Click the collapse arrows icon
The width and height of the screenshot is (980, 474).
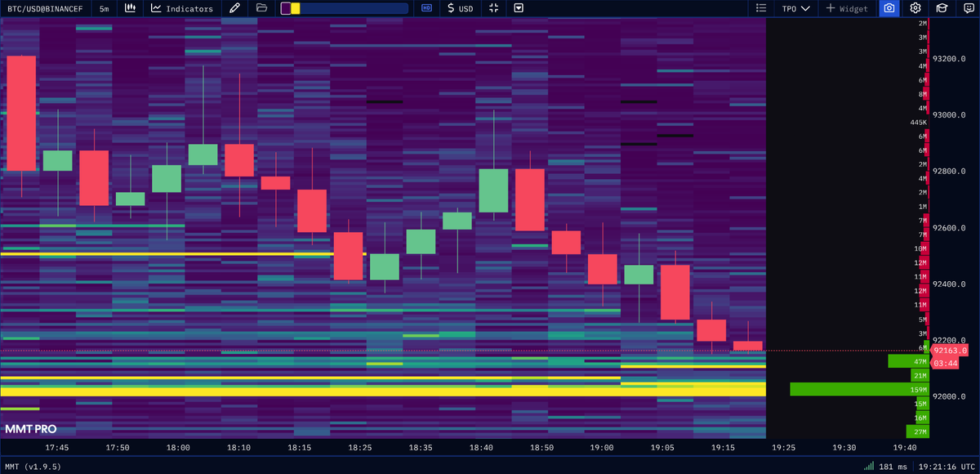click(x=493, y=8)
